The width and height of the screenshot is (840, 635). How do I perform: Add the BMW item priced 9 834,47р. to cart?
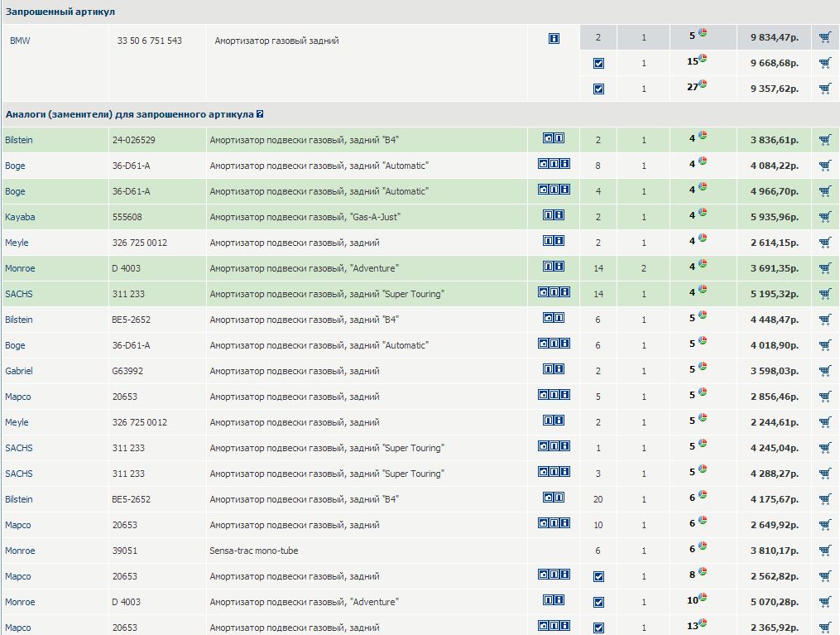825,37
